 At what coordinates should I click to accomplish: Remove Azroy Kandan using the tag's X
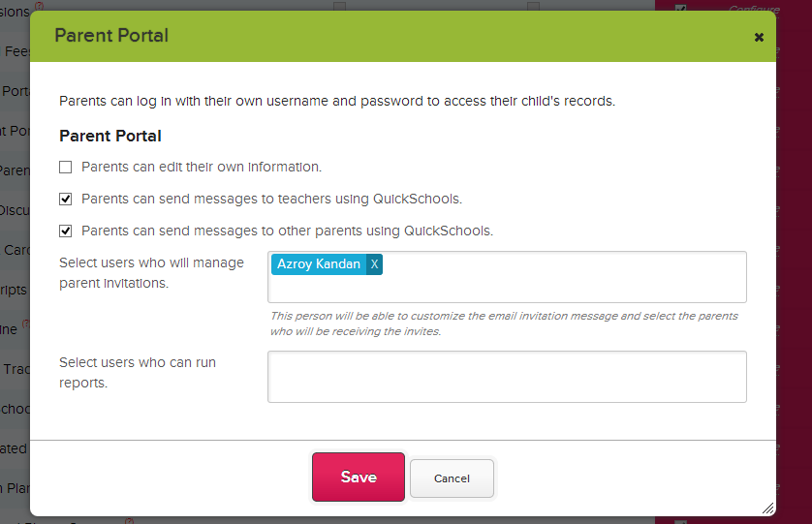(x=375, y=264)
